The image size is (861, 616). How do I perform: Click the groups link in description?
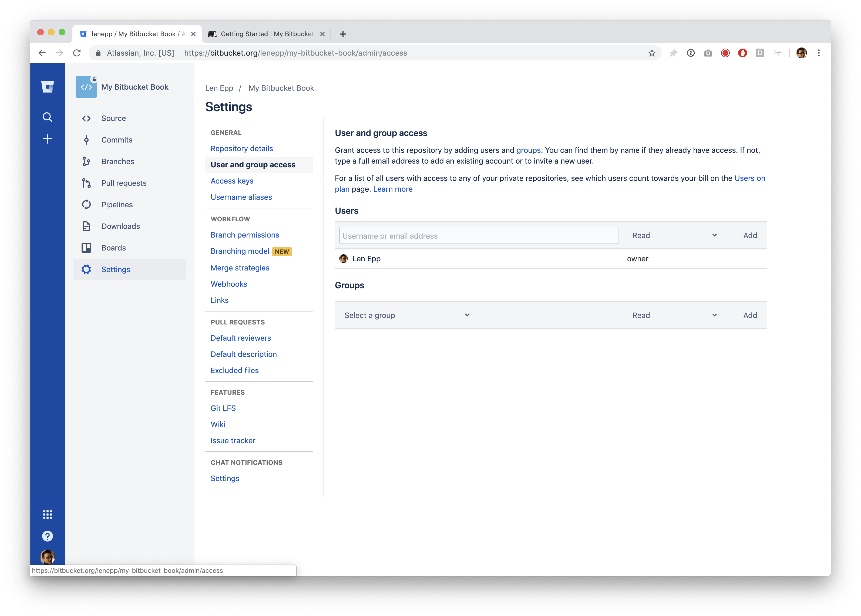point(528,150)
